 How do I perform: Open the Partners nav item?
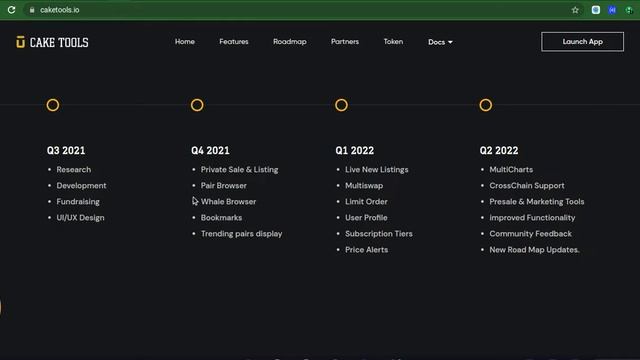(x=345, y=42)
